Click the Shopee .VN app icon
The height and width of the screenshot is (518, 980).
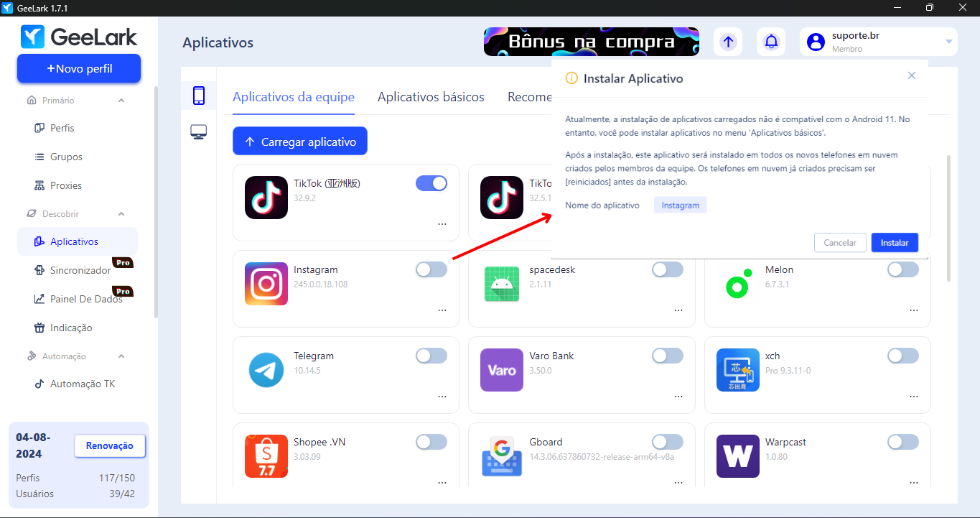point(266,455)
